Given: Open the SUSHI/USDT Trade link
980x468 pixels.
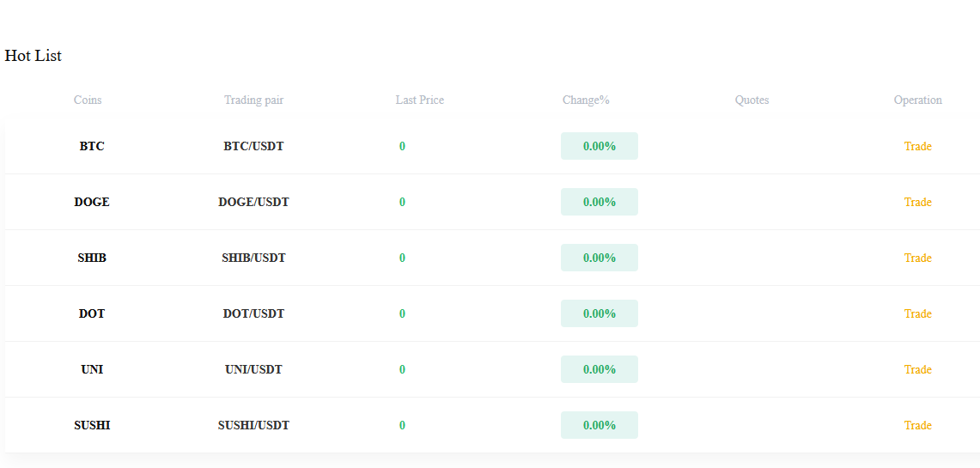Looking at the screenshot, I should pos(917,425).
